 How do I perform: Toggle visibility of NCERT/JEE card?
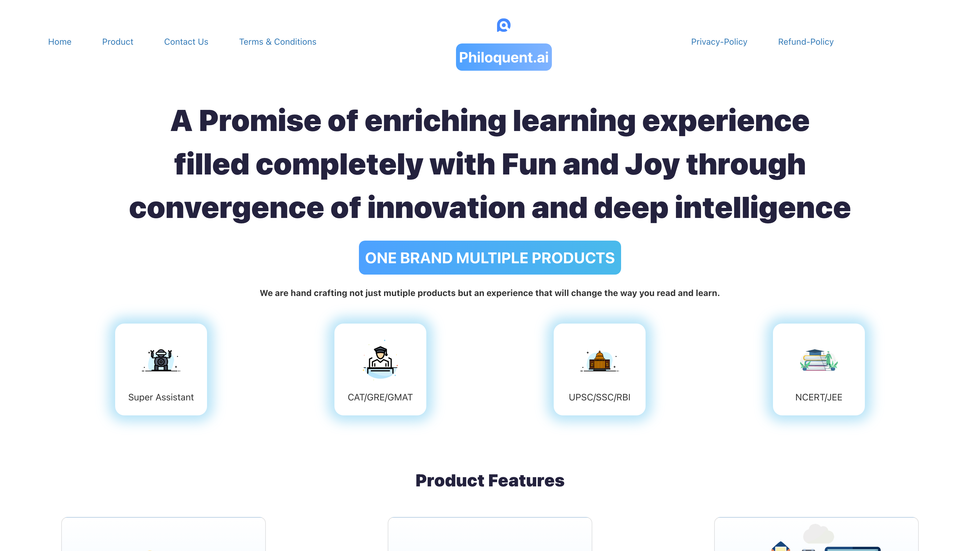click(x=819, y=369)
